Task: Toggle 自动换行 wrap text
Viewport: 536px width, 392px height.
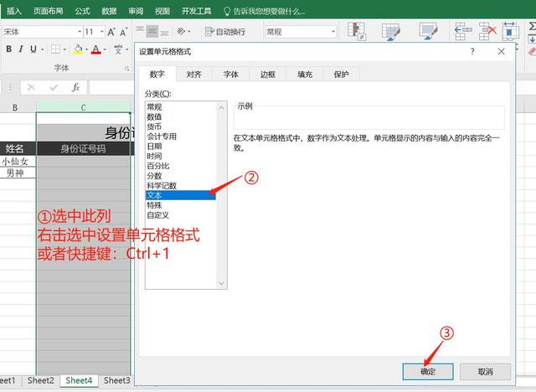Action: [225, 32]
